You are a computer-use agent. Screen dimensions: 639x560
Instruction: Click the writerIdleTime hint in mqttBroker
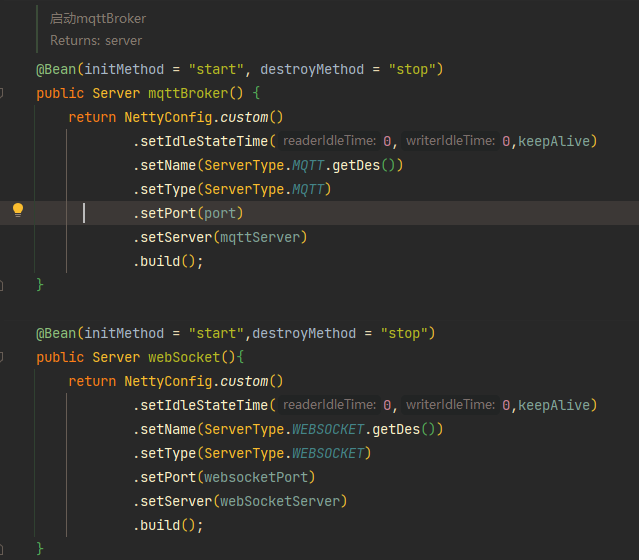[x=450, y=141]
